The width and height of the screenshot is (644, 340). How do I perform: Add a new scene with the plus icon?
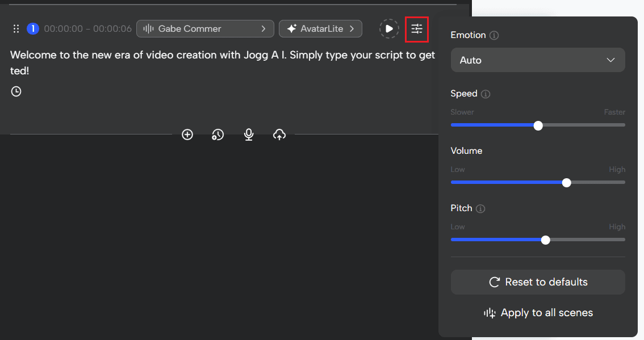click(187, 135)
